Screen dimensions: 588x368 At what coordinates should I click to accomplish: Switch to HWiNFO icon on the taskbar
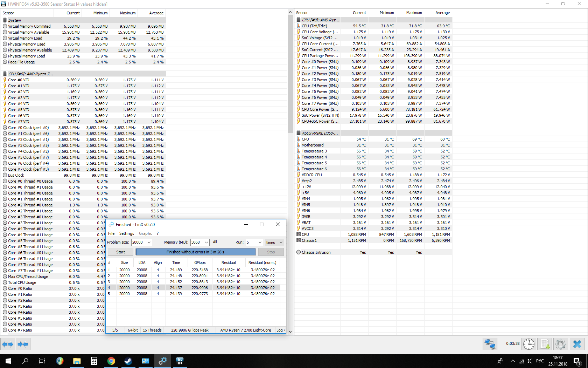180,361
